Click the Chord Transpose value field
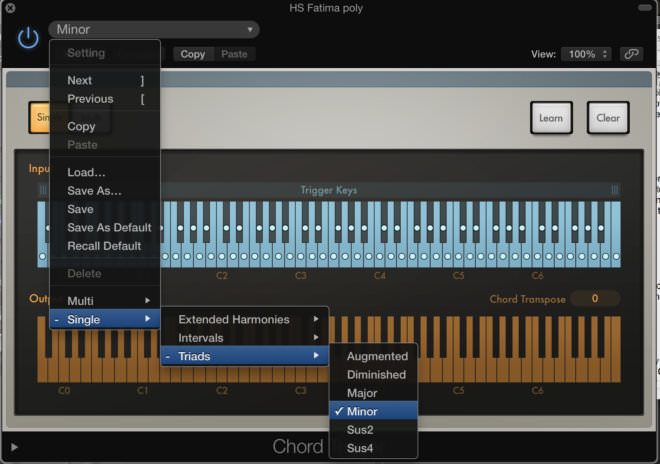Image resolution: width=660 pixels, height=464 pixels. pos(595,299)
